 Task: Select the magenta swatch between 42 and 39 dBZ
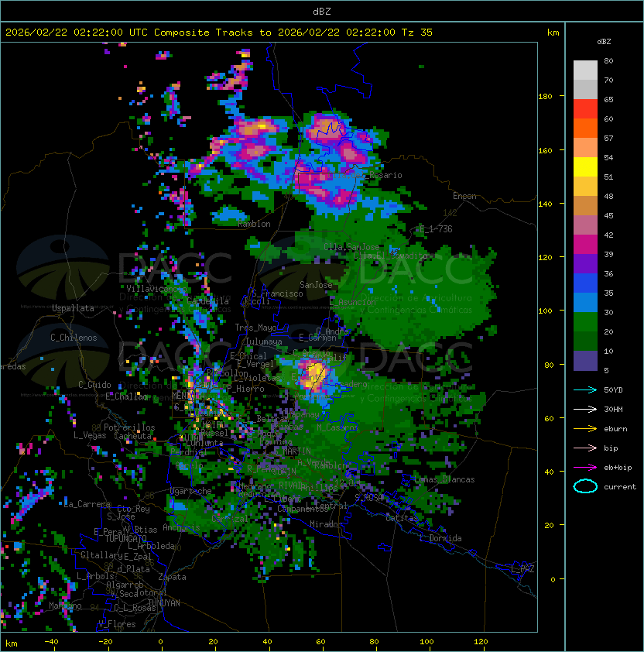pos(585,245)
